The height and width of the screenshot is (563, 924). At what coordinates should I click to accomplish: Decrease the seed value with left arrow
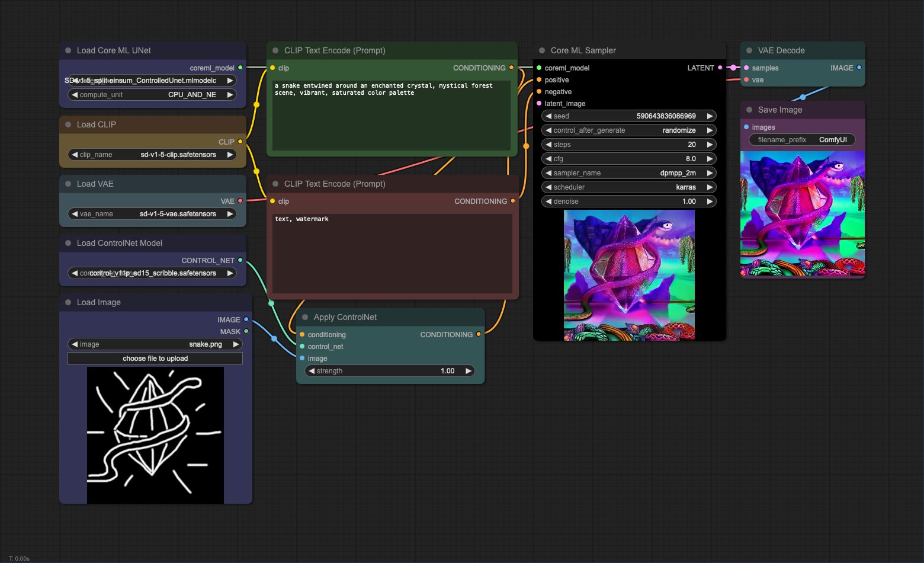[x=548, y=116]
